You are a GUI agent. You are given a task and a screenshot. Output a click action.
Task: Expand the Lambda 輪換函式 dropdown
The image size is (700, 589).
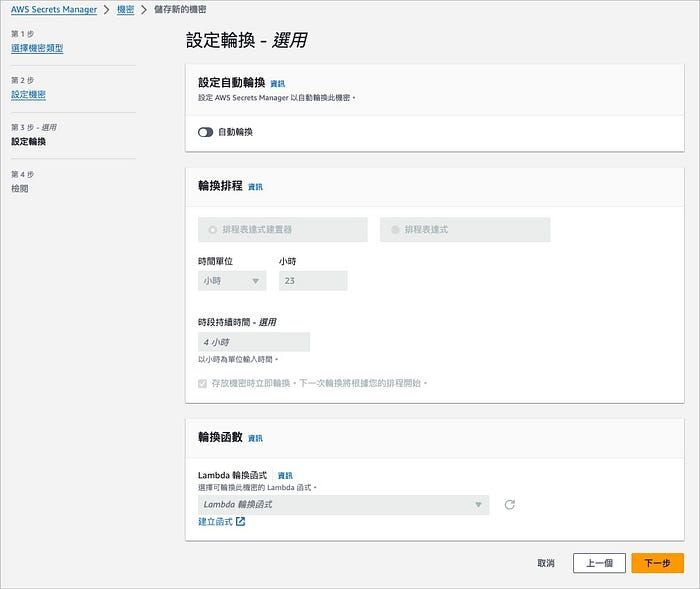pyautogui.click(x=343, y=505)
